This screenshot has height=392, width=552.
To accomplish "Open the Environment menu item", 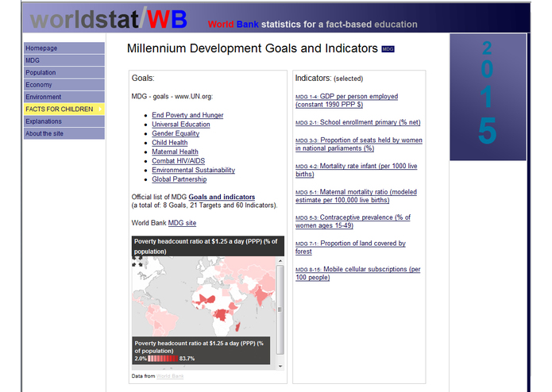I will pos(64,97).
